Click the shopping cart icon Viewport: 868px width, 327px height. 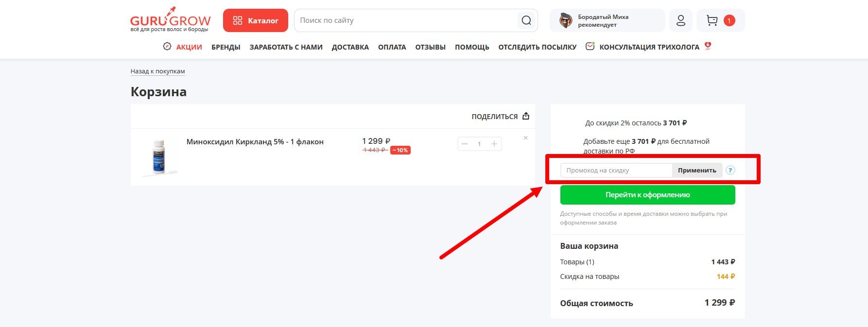click(712, 20)
